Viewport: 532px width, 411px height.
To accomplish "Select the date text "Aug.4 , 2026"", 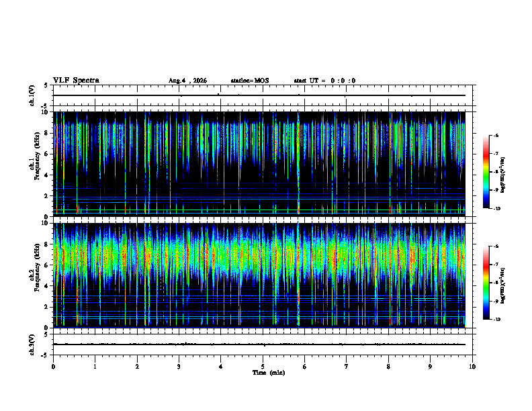I will (x=187, y=81).
